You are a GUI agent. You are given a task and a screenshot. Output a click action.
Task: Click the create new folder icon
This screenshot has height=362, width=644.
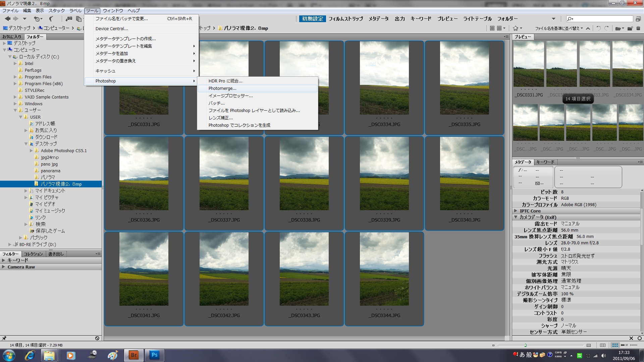[x=630, y=28]
